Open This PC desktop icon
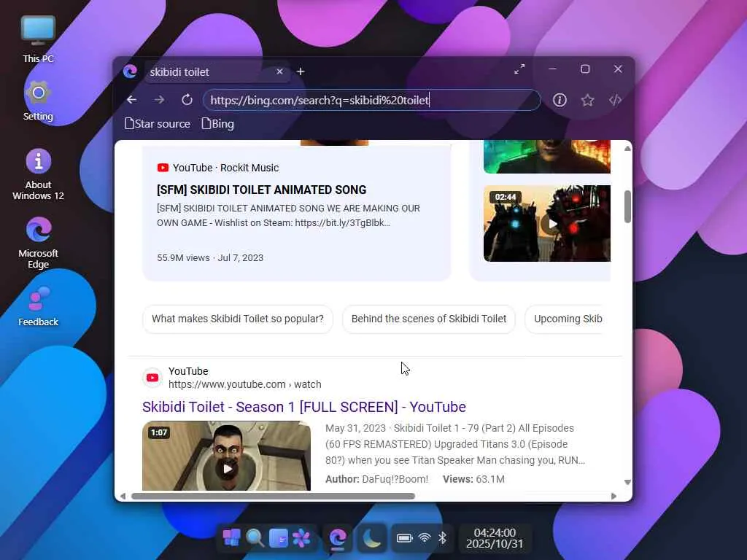Image resolution: width=747 pixels, height=560 pixels. [38, 39]
